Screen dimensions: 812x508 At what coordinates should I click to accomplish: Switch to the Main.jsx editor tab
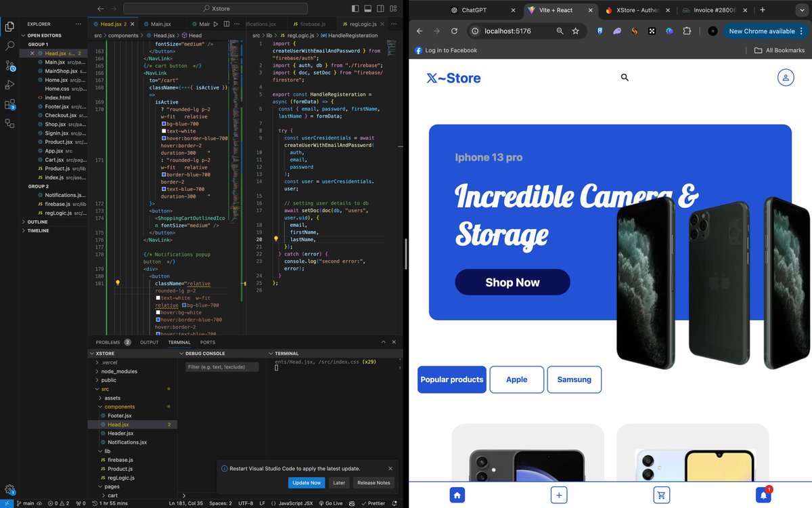pos(161,24)
